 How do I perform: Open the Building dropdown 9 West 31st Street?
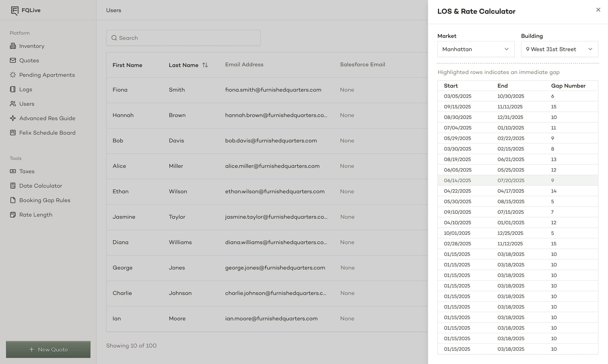pos(559,49)
